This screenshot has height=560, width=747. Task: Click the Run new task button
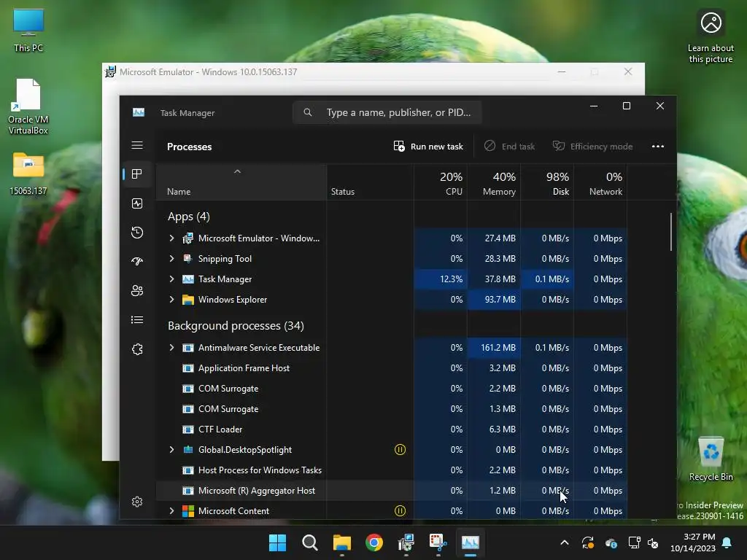coord(428,146)
